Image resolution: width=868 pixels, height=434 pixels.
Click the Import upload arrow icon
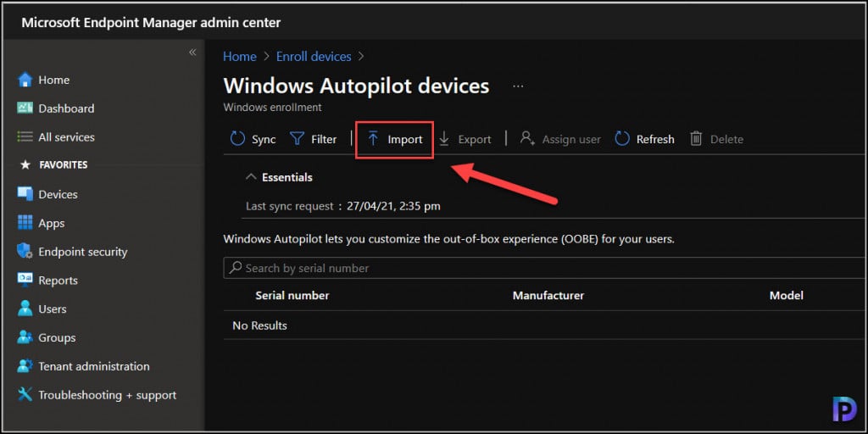373,139
